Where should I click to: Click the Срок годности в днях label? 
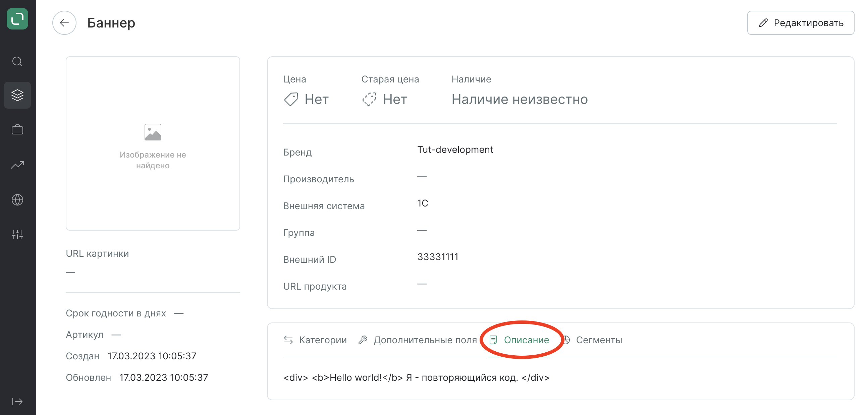(x=116, y=313)
